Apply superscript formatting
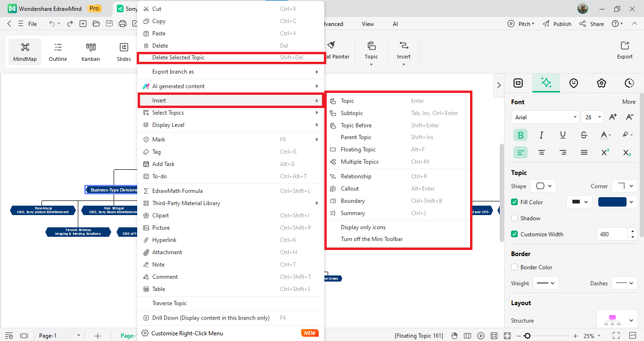The width and height of the screenshot is (644, 341). pos(605,152)
